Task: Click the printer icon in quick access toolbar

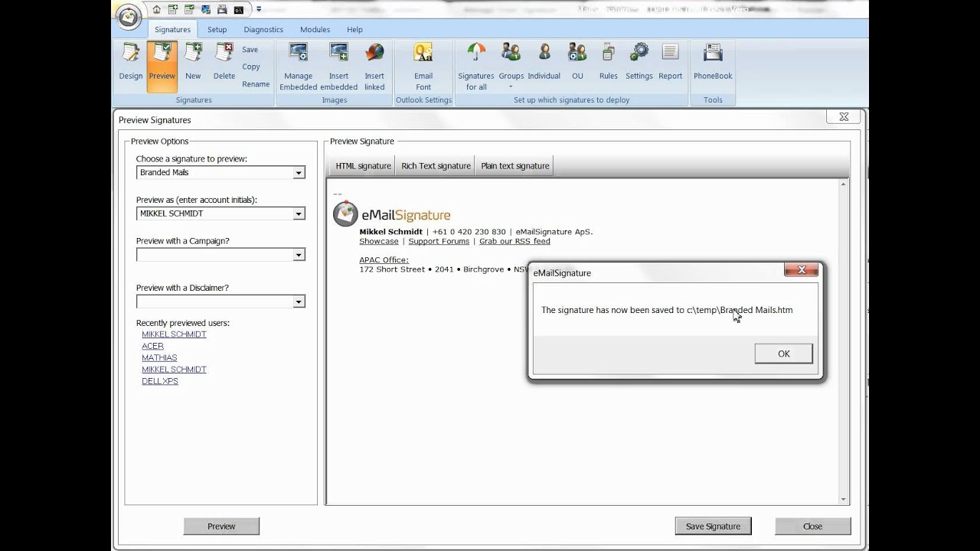Action: [222, 10]
